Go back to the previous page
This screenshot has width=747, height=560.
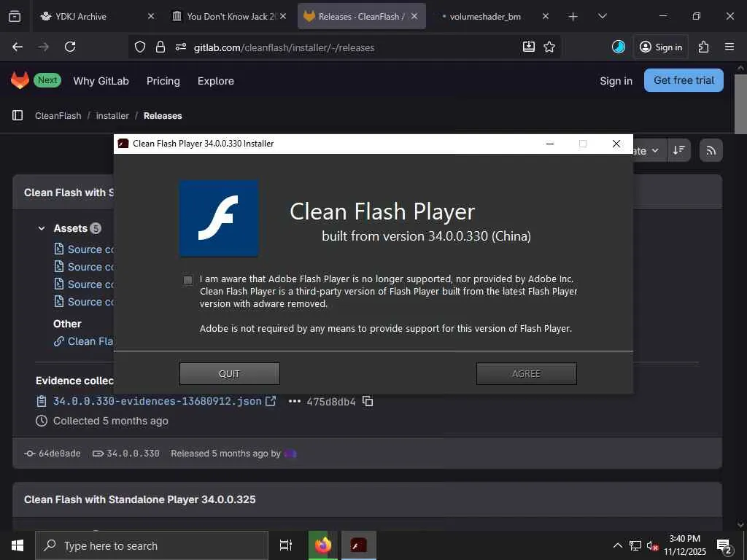18,47
